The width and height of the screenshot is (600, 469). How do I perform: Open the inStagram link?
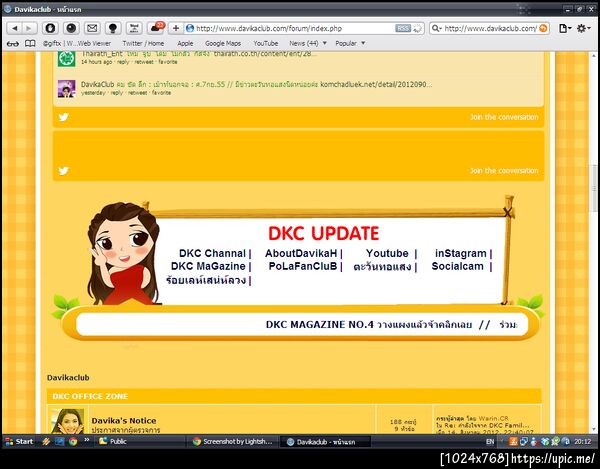[461, 254]
